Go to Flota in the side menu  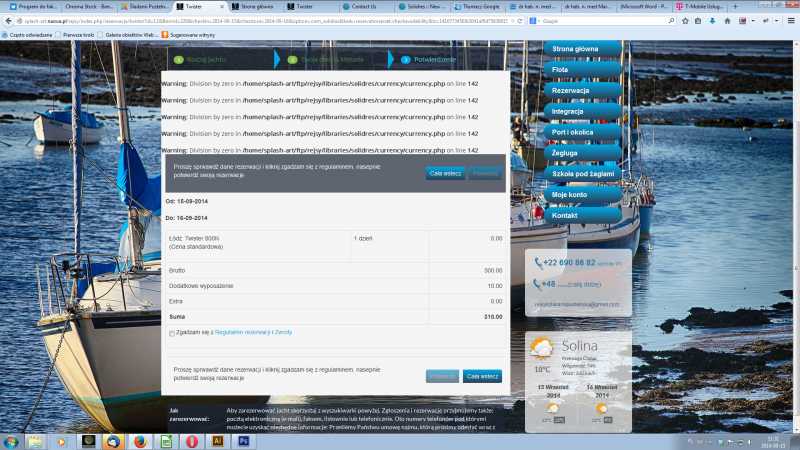(562, 70)
